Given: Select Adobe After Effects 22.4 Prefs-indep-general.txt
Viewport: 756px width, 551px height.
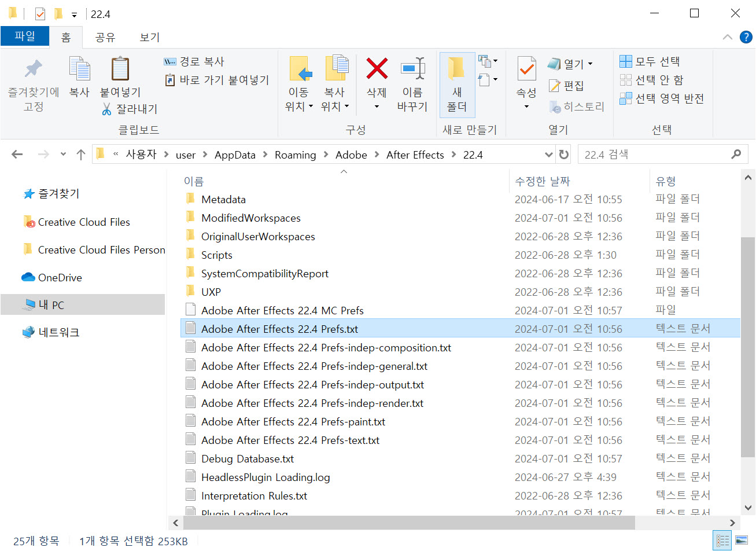Looking at the screenshot, I should click(314, 366).
